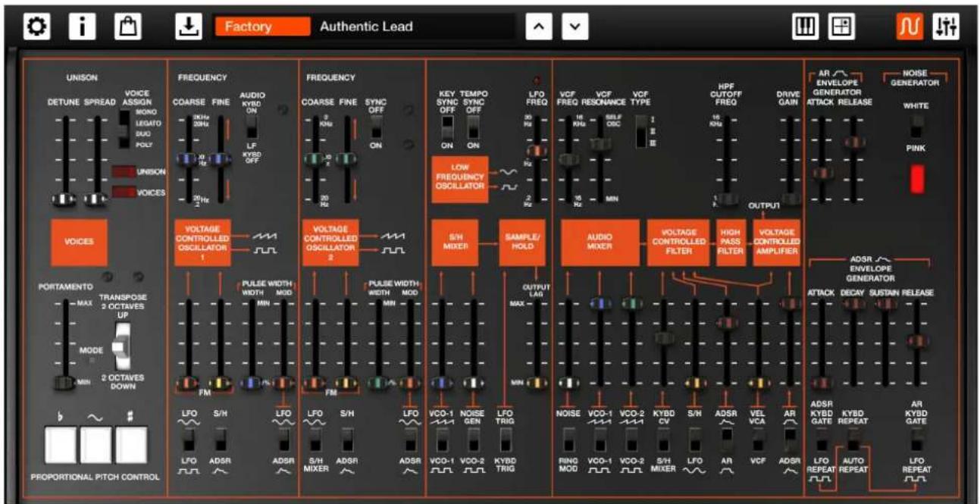Click the Factory preset bank label

click(262, 27)
